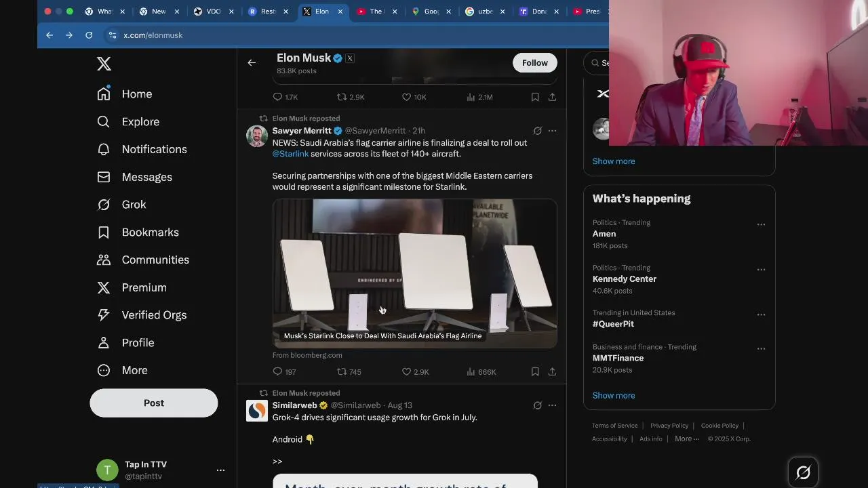The width and height of the screenshot is (868, 488).
Task: Share the top post
Action: pyautogui.click(x=552, y=97)
